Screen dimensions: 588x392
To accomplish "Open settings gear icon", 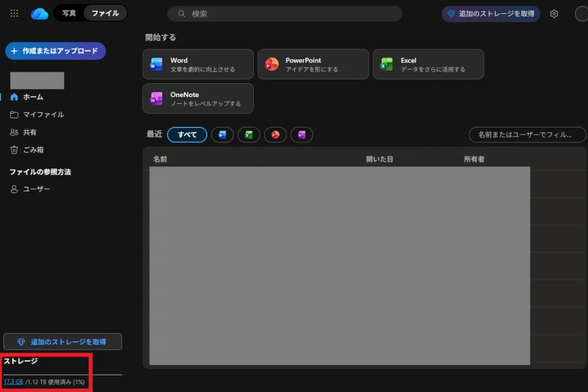I will pos(554,14).
